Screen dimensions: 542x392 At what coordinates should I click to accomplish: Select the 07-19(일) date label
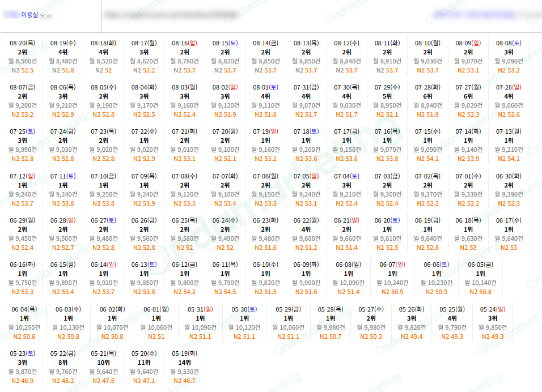coord(265,131)
